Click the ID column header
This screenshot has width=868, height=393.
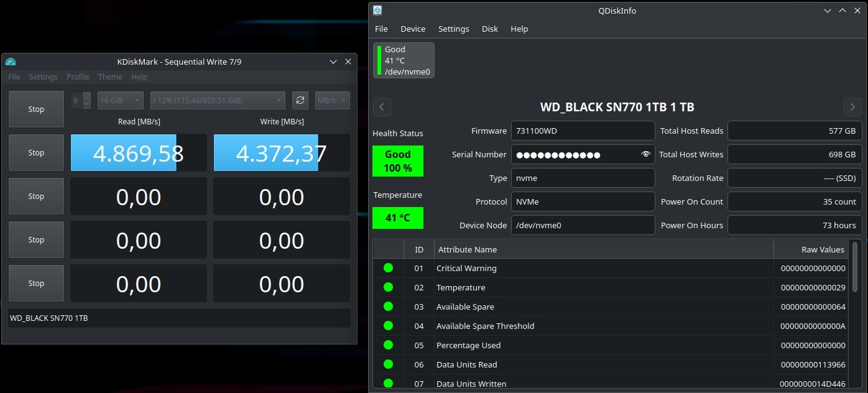click(x=419, y=249)
